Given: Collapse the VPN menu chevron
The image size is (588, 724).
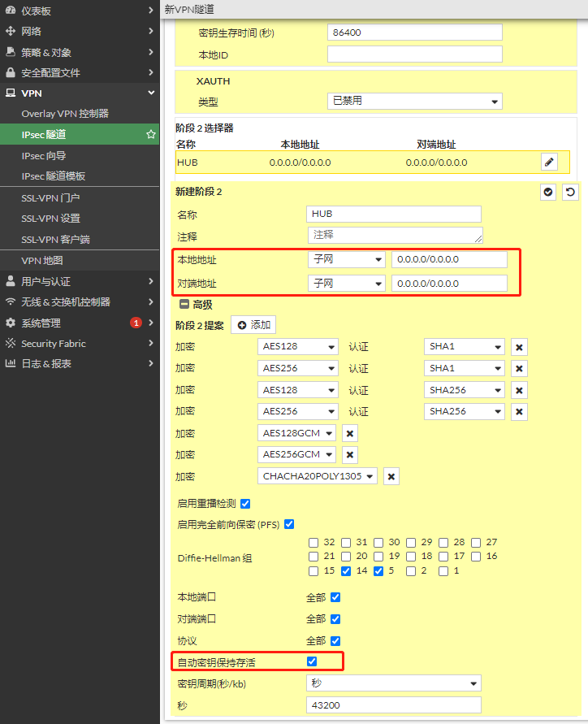Looking at the screenshot, I should tap(150, 93).
